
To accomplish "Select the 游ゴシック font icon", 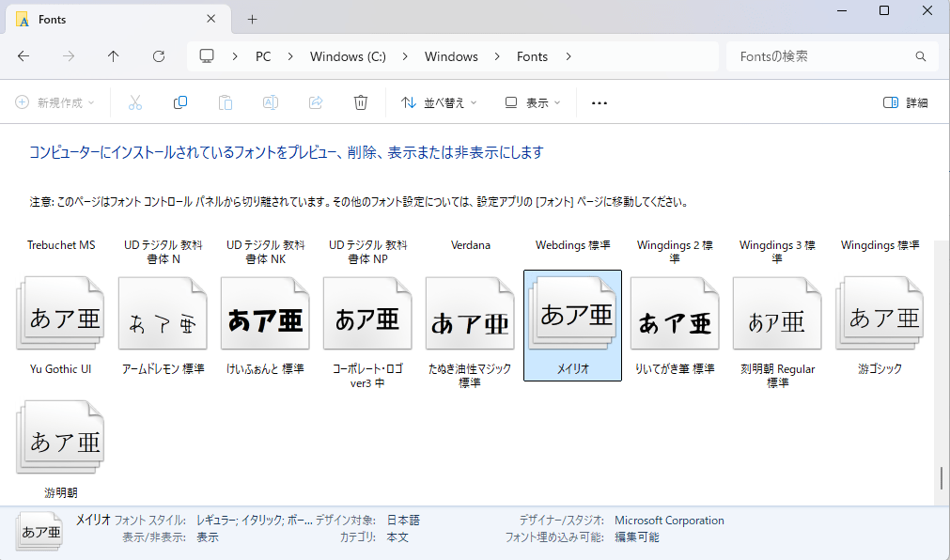I will pos(880,313).
